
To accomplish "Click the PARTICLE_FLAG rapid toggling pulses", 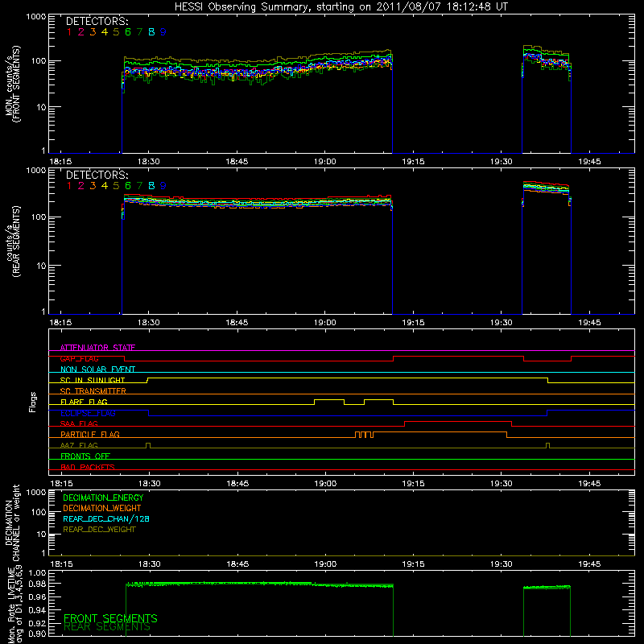I will 365,435.
